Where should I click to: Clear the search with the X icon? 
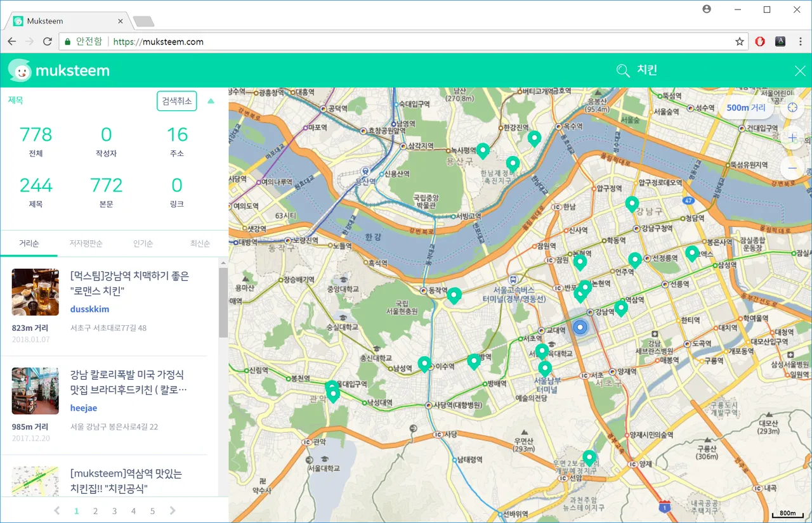tap(800, 70)
